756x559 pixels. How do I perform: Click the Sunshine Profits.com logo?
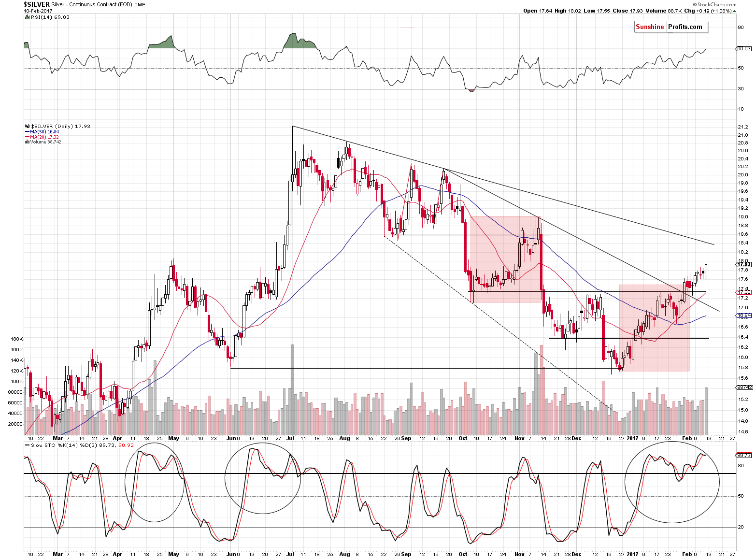tap(671, 27)
